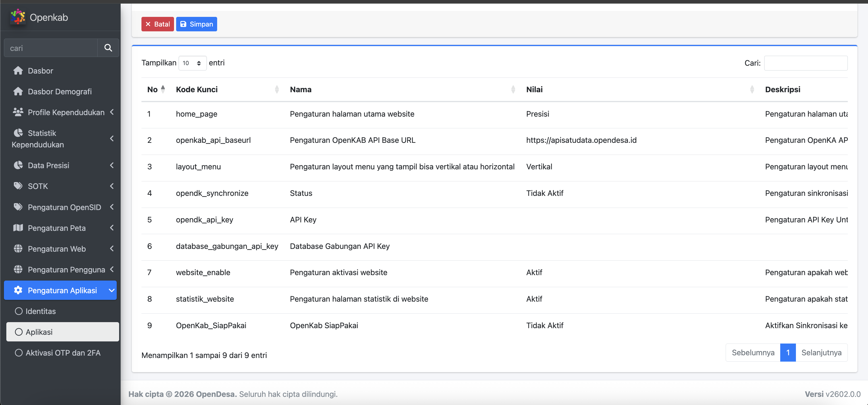
Task: Click the Profile Kependudukan people icon
Action: pos(18,112)
